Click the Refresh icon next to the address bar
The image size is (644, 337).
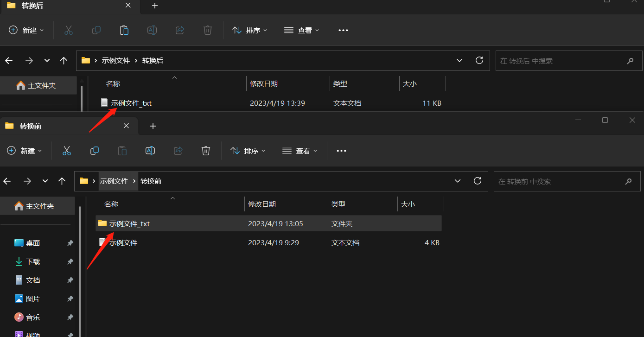tap(479, 60)
